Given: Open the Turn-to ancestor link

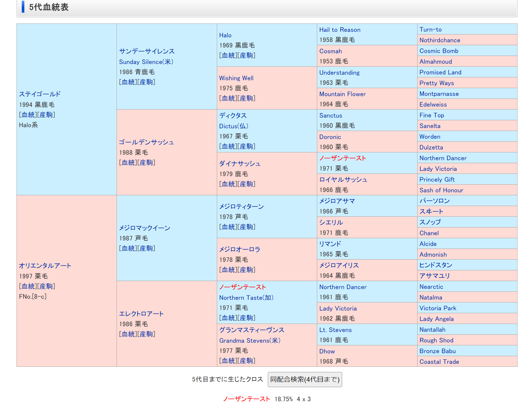Looking at the screenshot, I should [430, 30].
